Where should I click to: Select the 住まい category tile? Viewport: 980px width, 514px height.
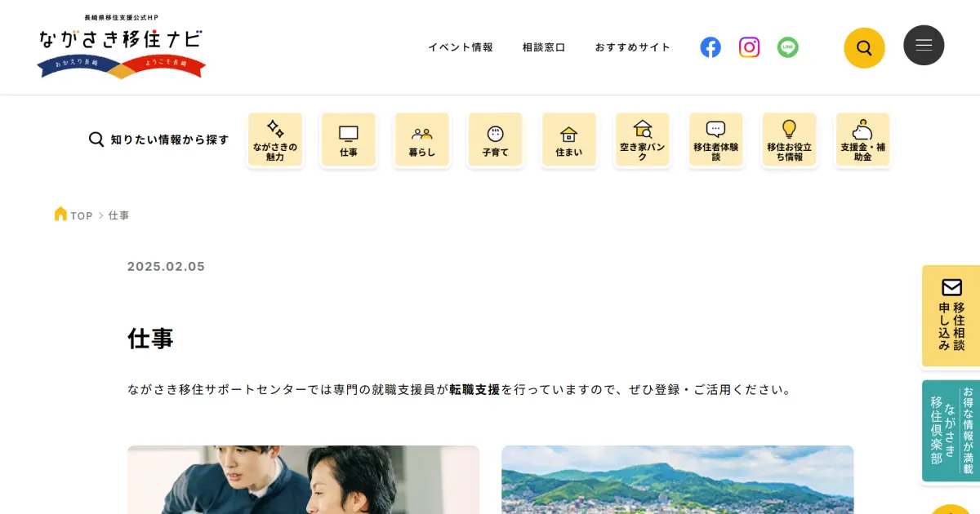[x=569, y=140]
